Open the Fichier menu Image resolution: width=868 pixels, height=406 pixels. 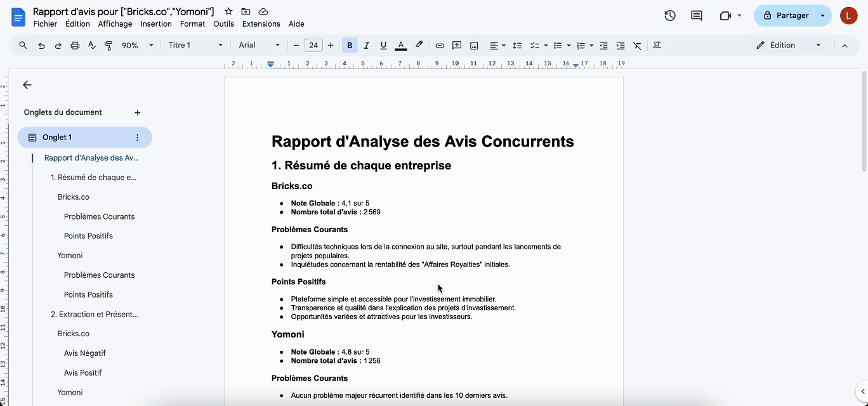(45, 24)
